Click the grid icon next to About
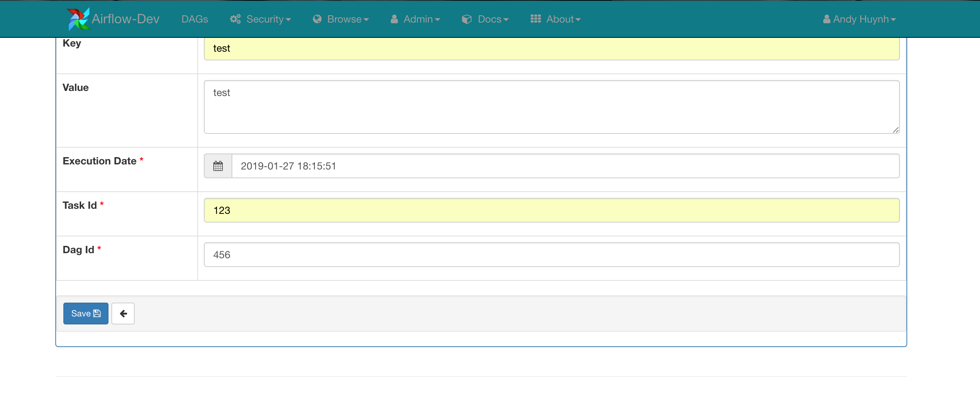The image size is (980, 395). pyautogui.click(x=536, y=19)
